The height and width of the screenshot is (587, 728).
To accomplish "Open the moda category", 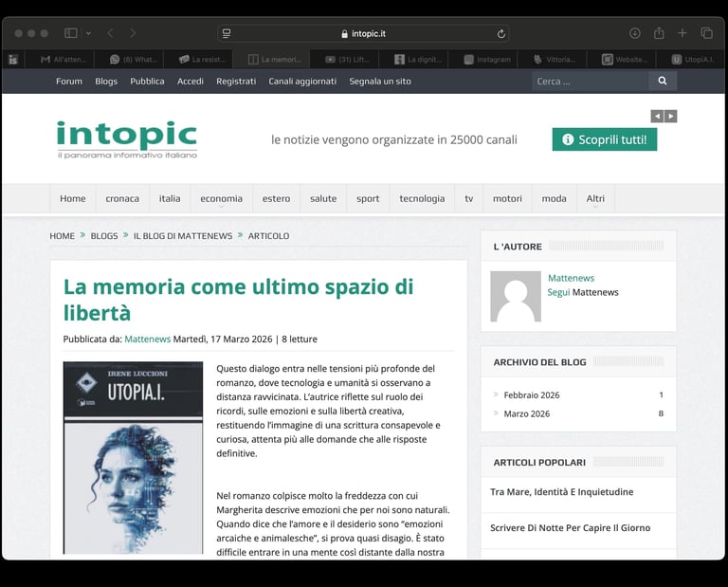I will point(554,199).
